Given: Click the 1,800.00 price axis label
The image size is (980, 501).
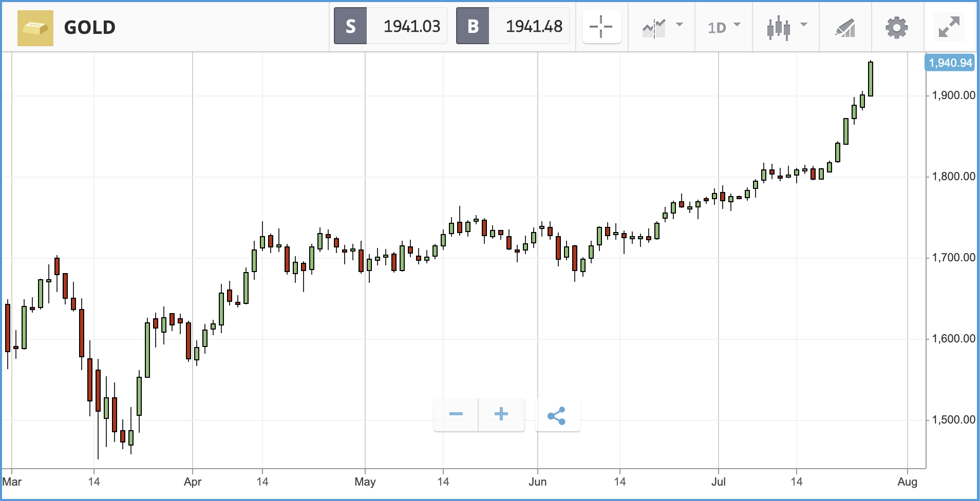Looking at the screenshot, I should 953,177.
